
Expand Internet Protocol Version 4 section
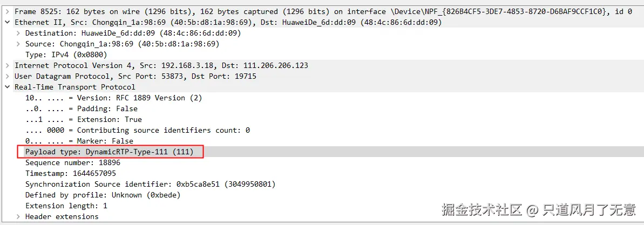pyautogui.click(x=6, y=65)
